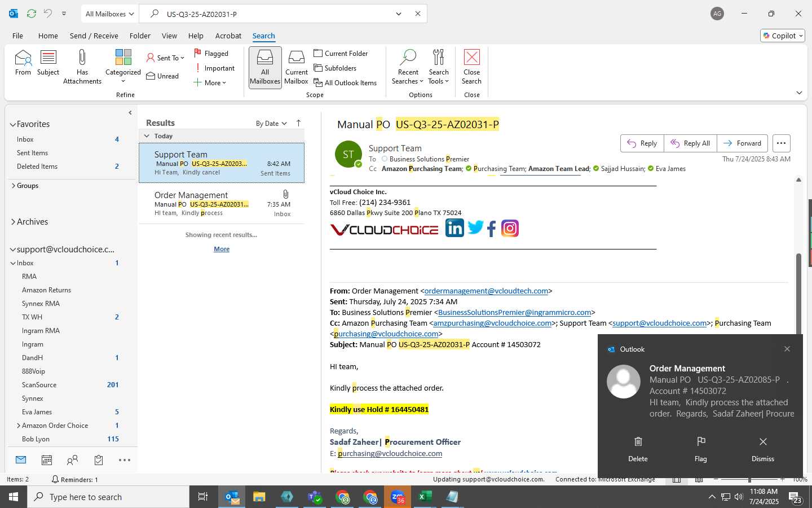Filter for Important messages
The width and height of the screenshot is (812, 508).
point(214,68)
